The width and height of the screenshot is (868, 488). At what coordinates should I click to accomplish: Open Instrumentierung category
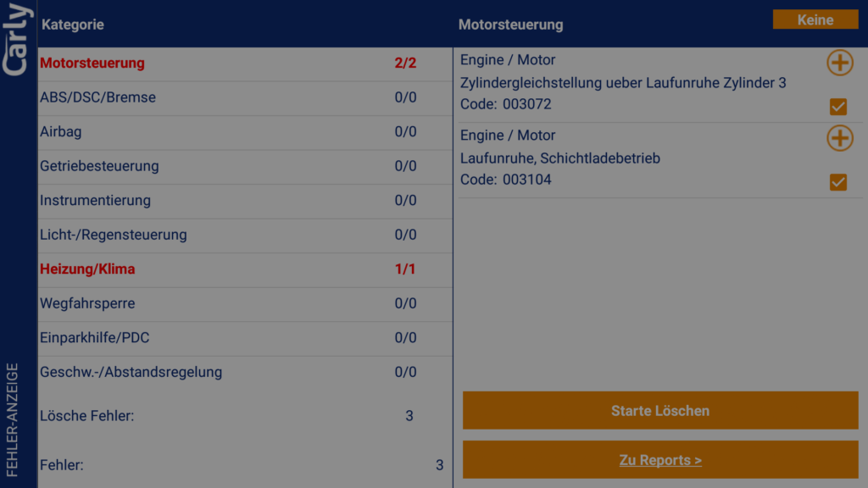(95, 201)
